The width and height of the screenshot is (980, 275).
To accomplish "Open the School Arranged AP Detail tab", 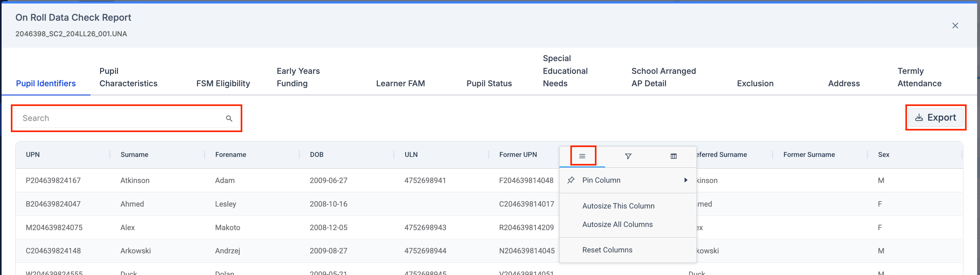I will [663, 77].
